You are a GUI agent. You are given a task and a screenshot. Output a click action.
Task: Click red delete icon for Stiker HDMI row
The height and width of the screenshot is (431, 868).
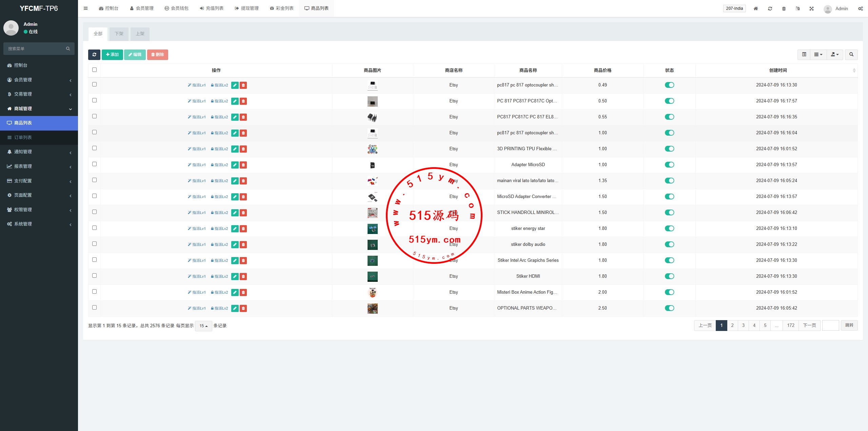pos(243,276)
